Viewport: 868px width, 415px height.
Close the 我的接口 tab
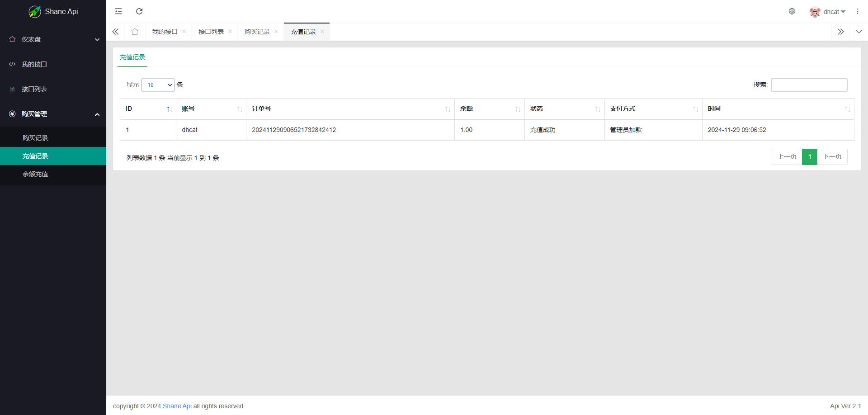(x=184, y=32)
